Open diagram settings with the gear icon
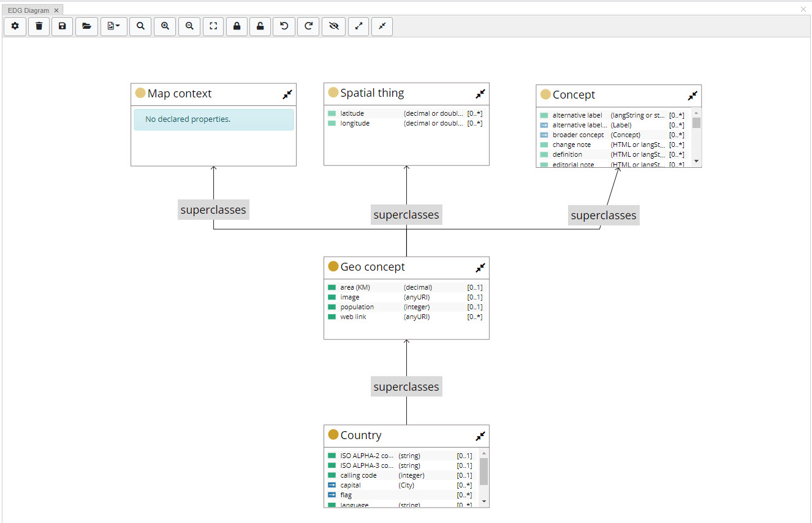This screenshot has width=812, height=523. point(15,26)
